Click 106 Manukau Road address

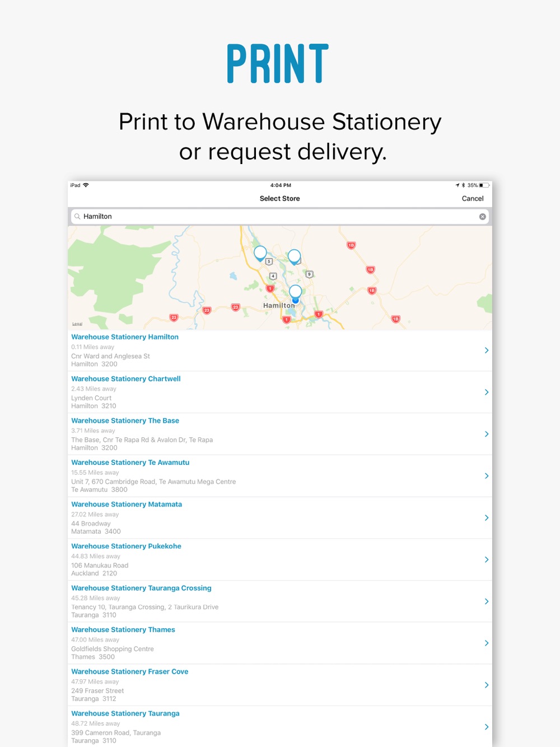[x=100, y=566]
